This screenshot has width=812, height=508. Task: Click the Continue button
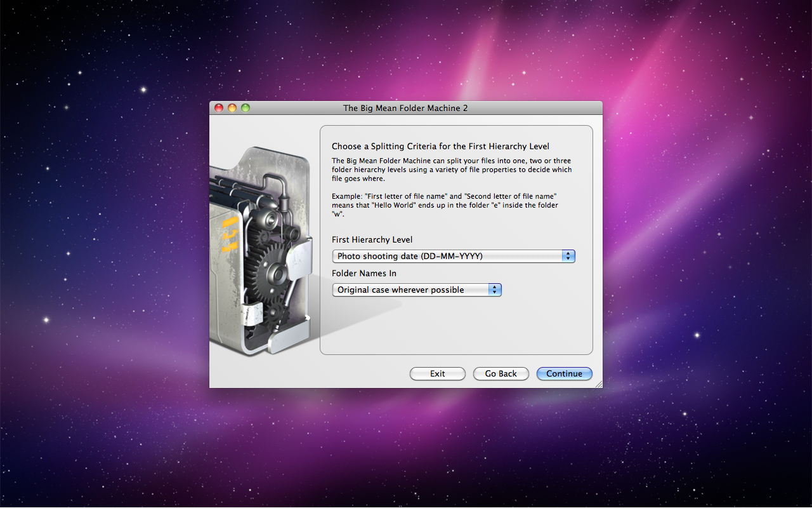565,373
